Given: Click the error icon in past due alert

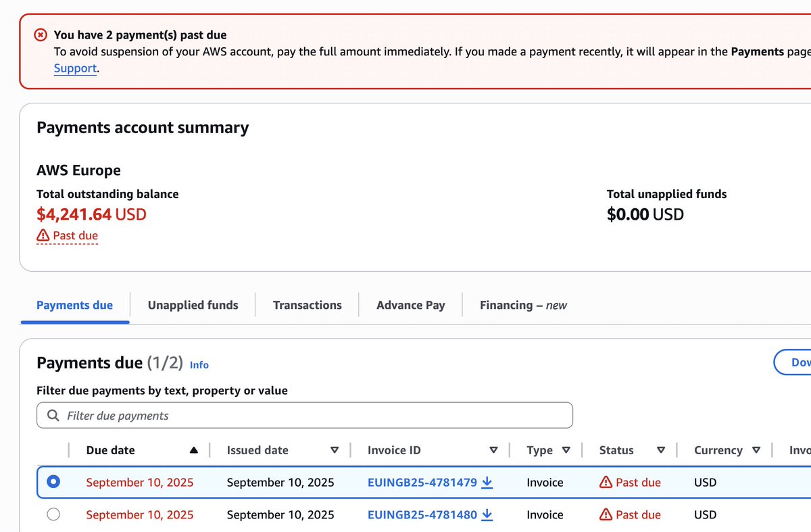Looking at the screenshot, I should tap(41, 34).
